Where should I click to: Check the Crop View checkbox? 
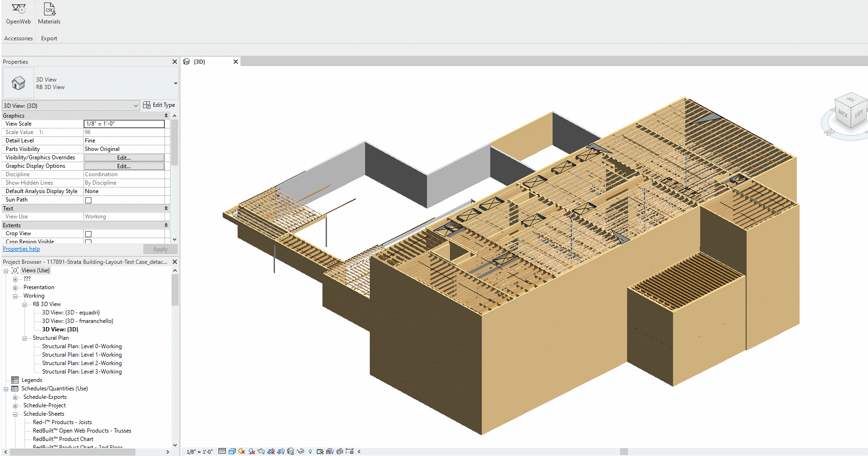[x=88, y=234]
